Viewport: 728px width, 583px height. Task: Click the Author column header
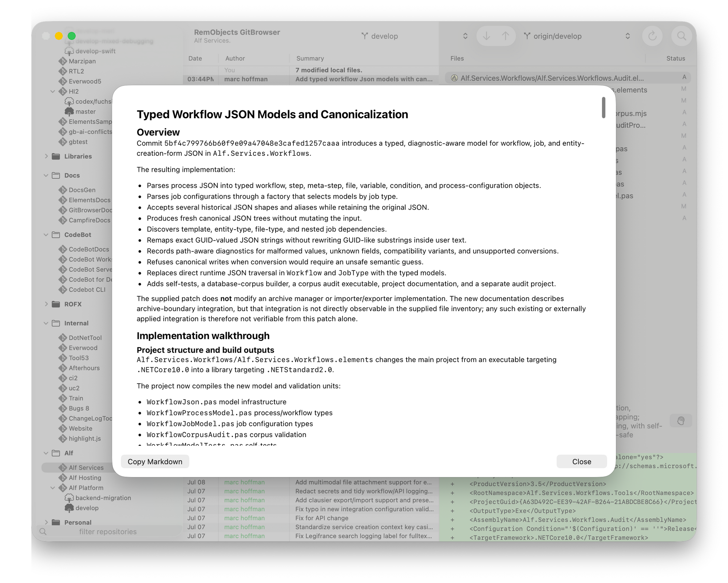235,58
